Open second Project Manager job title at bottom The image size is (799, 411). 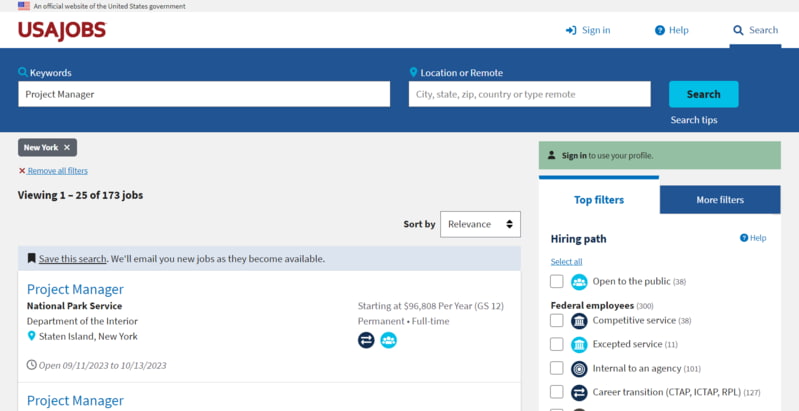(75, 401)
